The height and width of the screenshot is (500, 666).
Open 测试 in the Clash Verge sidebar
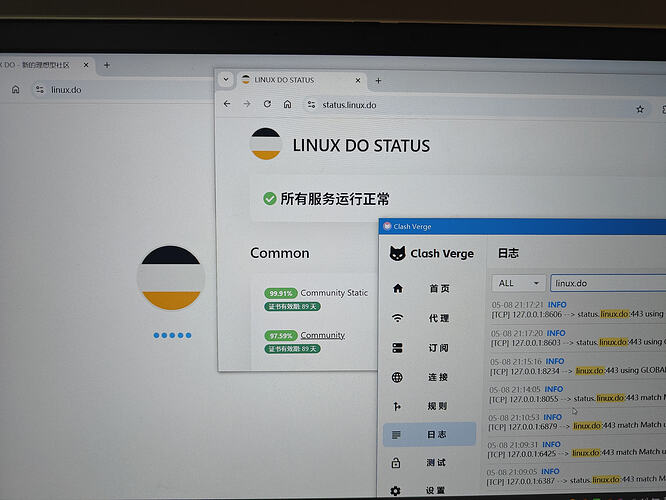point(429,463)
